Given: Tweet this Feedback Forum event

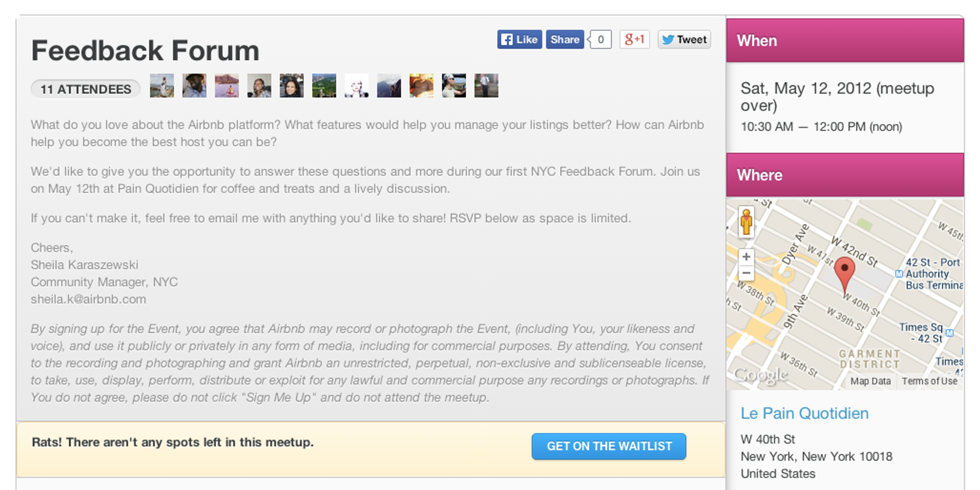Looking at the screenshot, I should [x=684, y=40].
